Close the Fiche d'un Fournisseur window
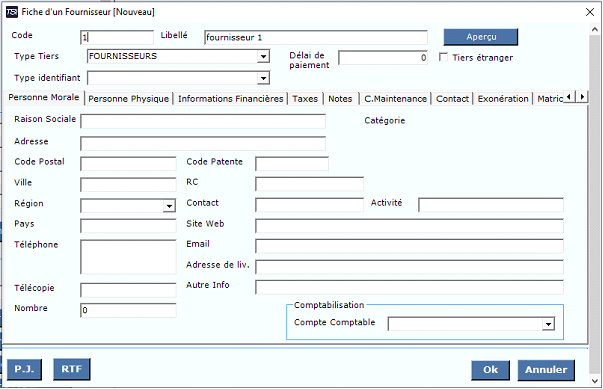The height and width of the screenshot is (389, 603). (590, 12)
